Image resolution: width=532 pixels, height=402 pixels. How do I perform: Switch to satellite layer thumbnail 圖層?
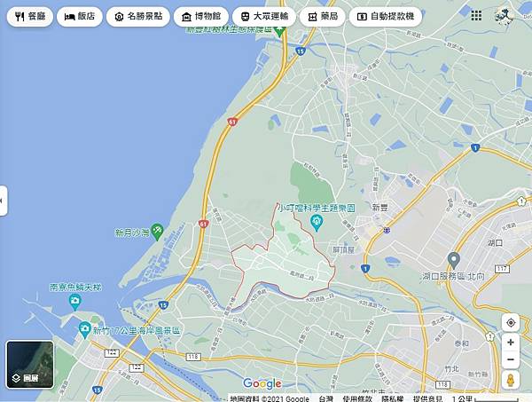(x=30, y=365)
